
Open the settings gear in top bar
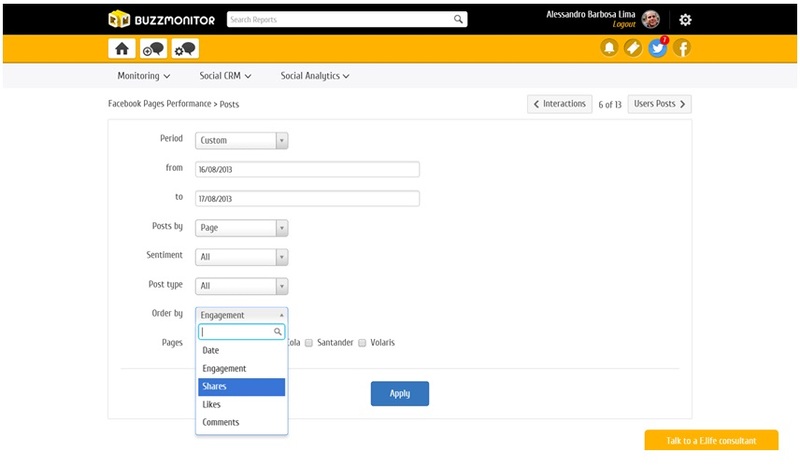(x=685, y=20)
